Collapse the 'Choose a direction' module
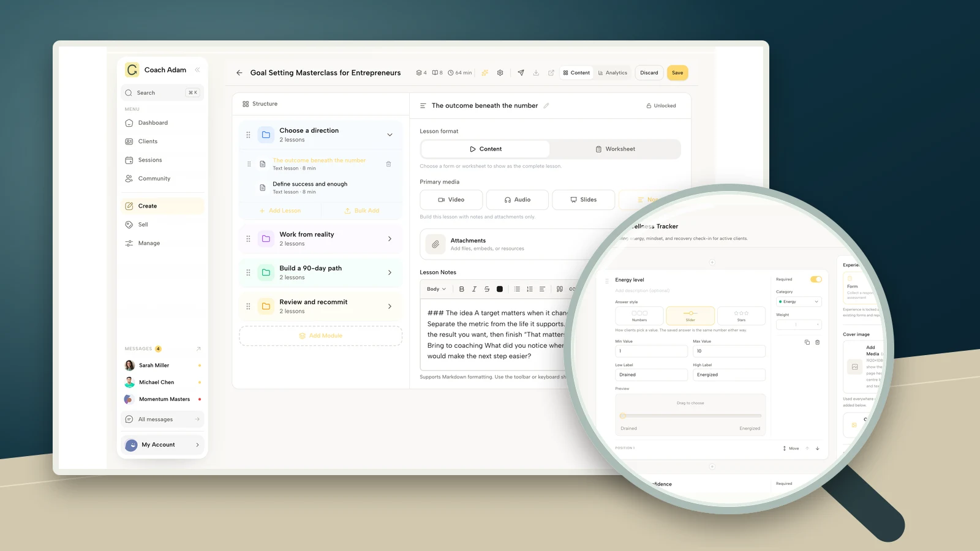This screenshot has width=980, height=551. pyautogui.click(x=390, y=135)
